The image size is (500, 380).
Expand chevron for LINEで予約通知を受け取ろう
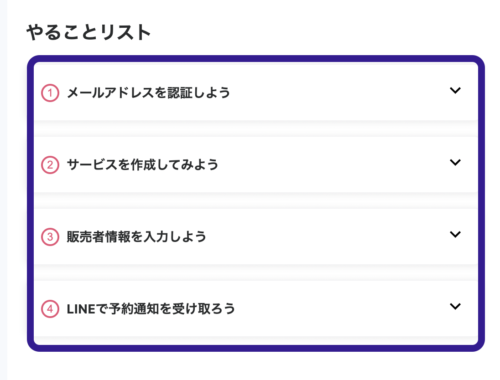(x=455, y=306)
